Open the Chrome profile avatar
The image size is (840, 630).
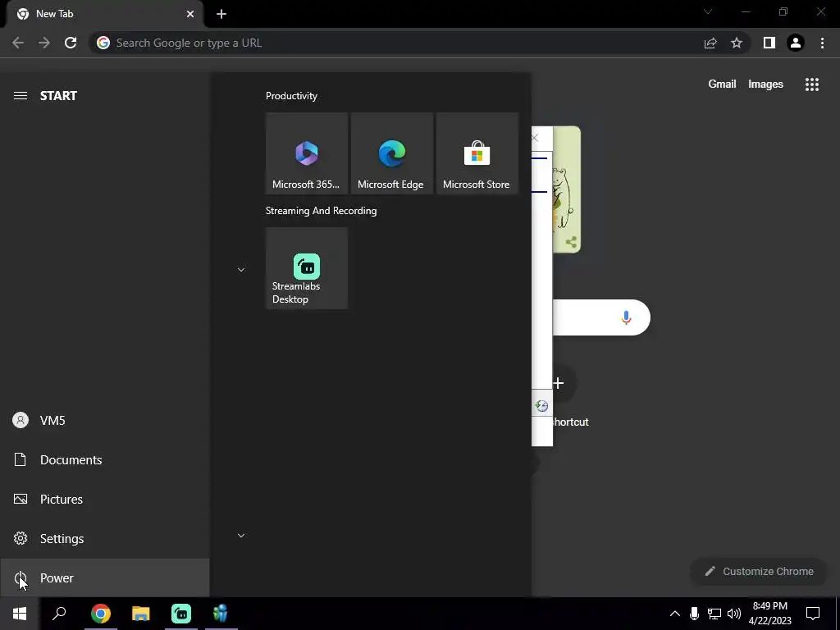pos(796,43)
